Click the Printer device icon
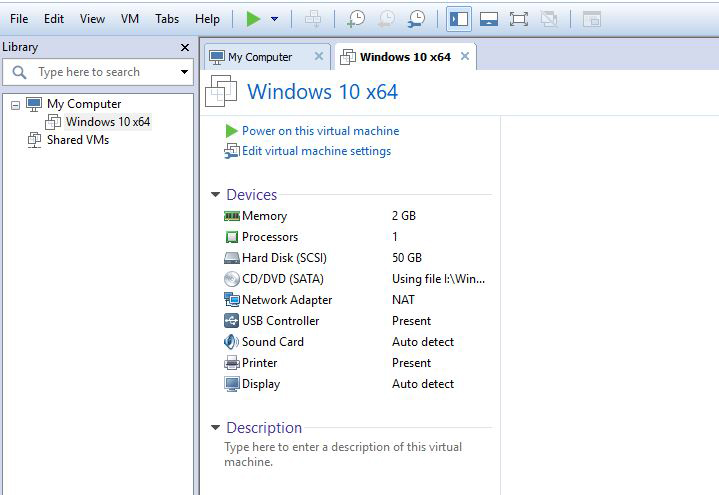 [x=232, y=363]
